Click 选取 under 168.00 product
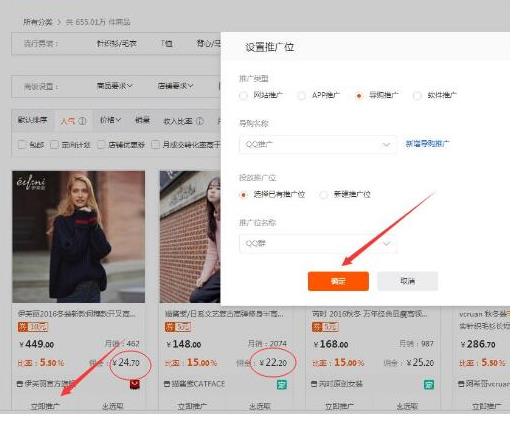 pyautogui.click(x=407, y=406)
